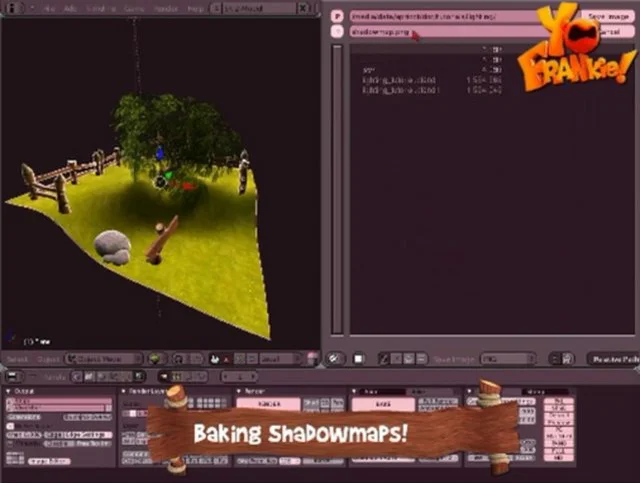640x483 pixels.
Task: Open the transform orientation dropdown
Action: click(x=281, y=359)
